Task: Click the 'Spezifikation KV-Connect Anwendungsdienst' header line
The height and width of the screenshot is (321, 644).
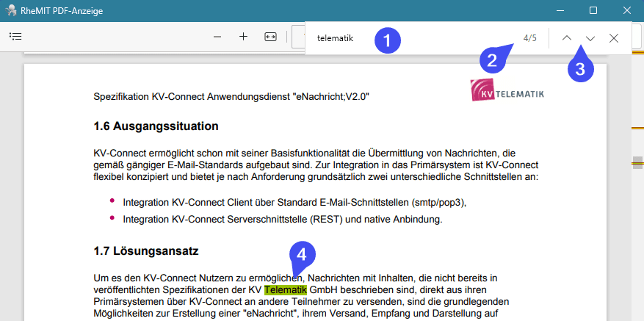Action: click(231, 96)
